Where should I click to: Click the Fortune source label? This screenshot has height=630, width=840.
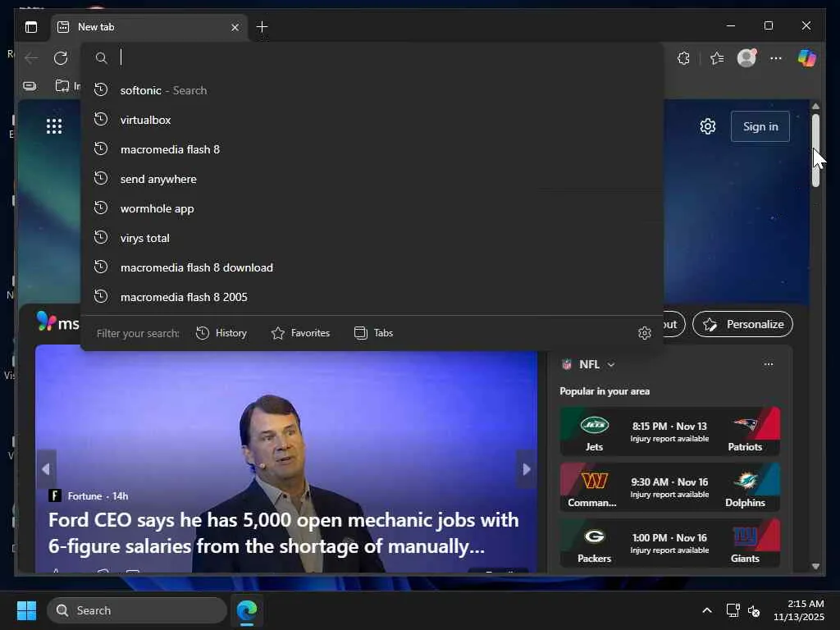84,496
